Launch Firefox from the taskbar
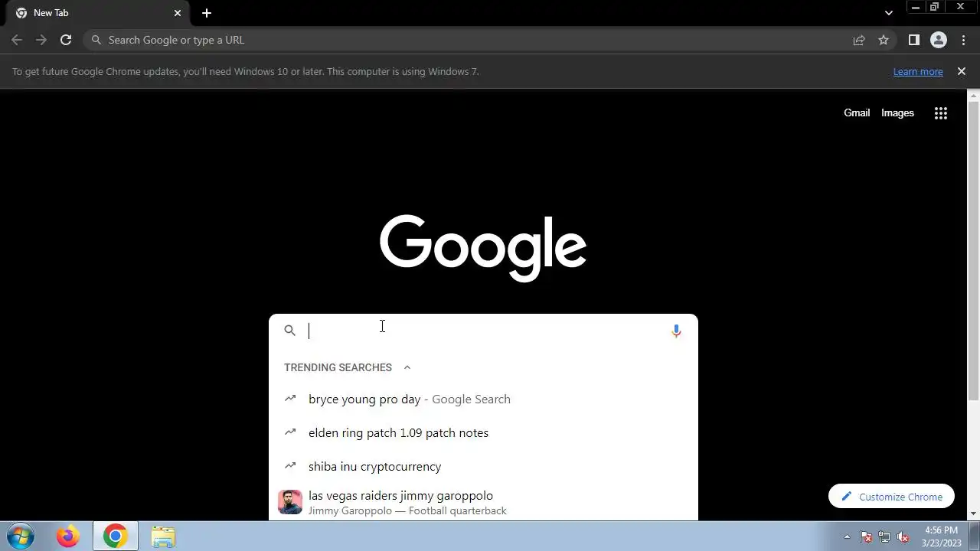The width and height of the screenshot is (980, 551). (67, 536)
